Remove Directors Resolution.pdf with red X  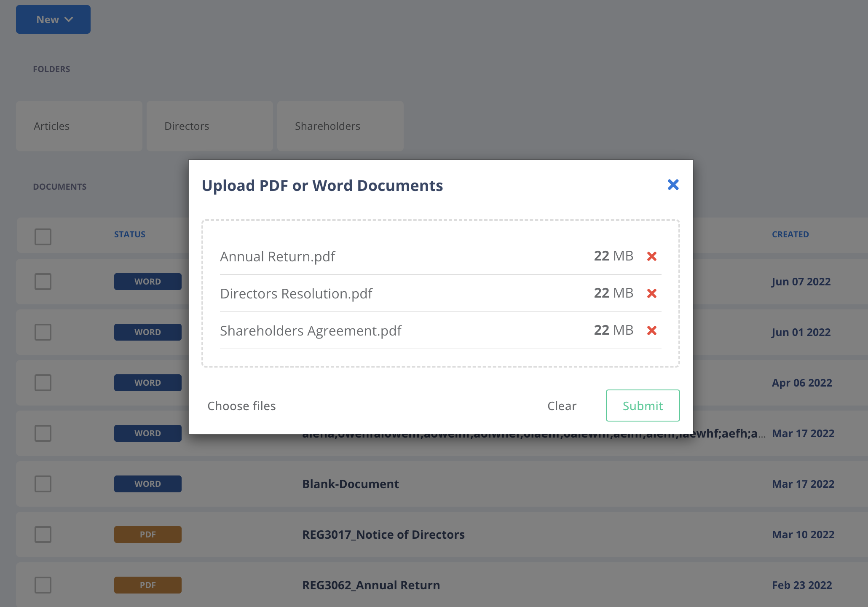click(x=651, y=293)
